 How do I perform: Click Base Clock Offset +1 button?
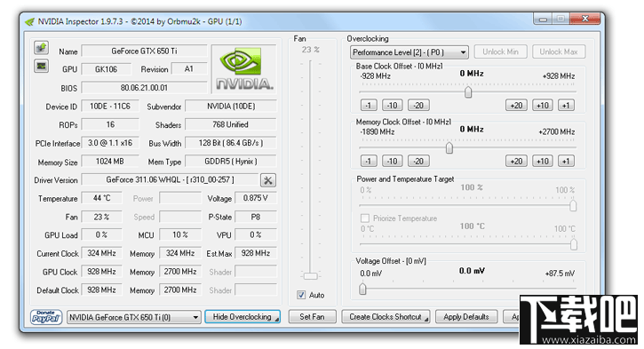click(x=566, y=105)
